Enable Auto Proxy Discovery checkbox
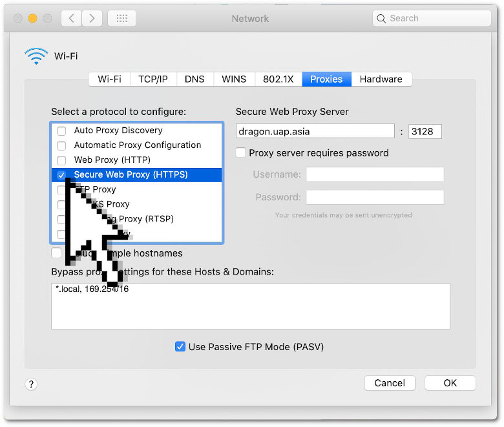The image size is (504, 427). coord(61,130)
